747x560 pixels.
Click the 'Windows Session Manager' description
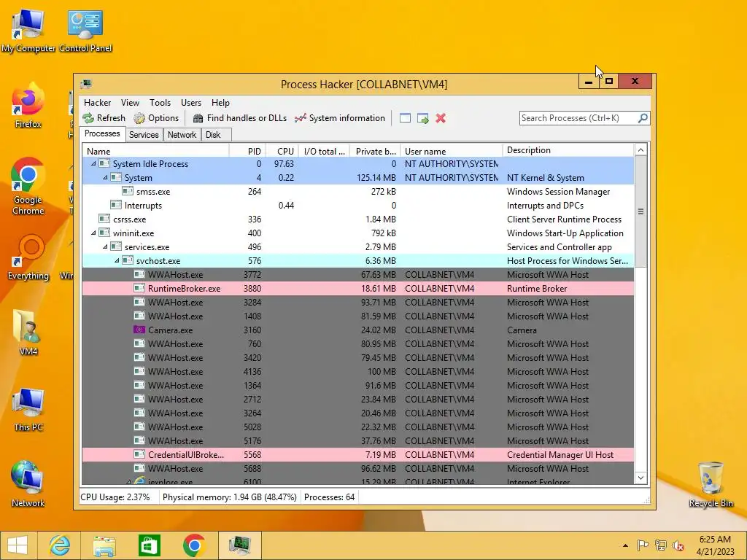pyautogui.click(x=558, y=192)
